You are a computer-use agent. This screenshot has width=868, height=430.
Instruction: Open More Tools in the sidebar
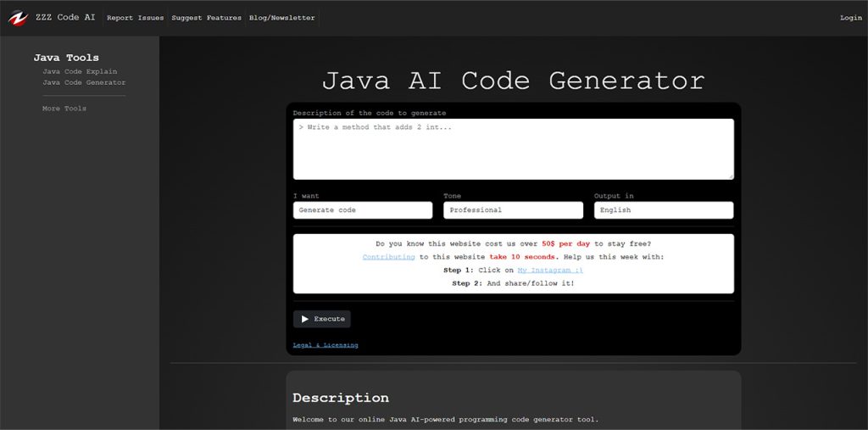click(x=64, y=109)
